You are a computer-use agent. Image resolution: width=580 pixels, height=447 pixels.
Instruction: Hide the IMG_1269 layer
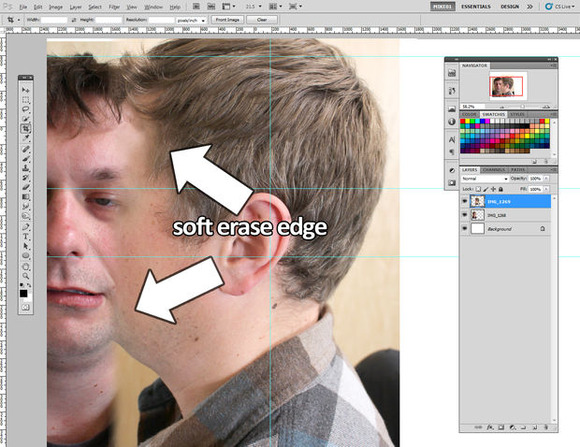[465, 201]
